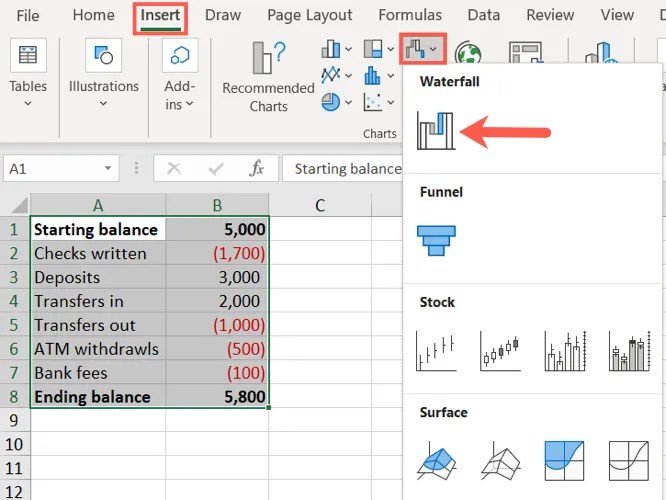Click the Insert Column or Bar Chart icon

tap(330, 49)
